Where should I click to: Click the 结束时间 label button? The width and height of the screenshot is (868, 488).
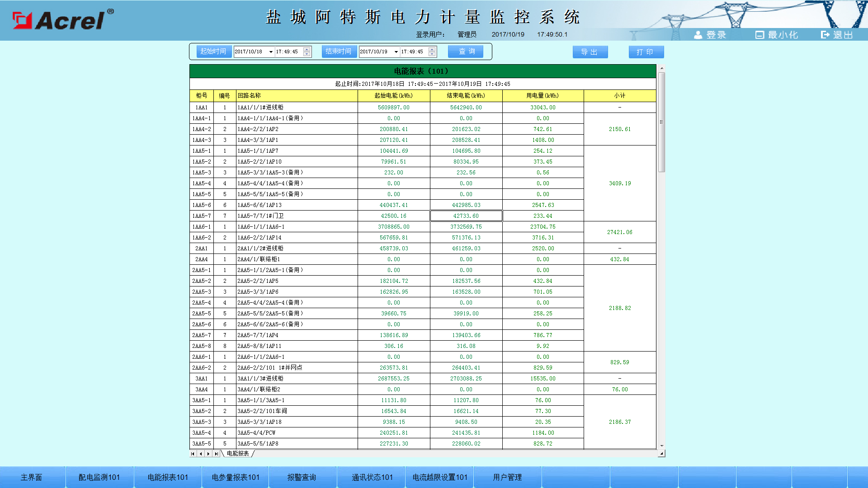pyautogui.click(x=339, y=52)
